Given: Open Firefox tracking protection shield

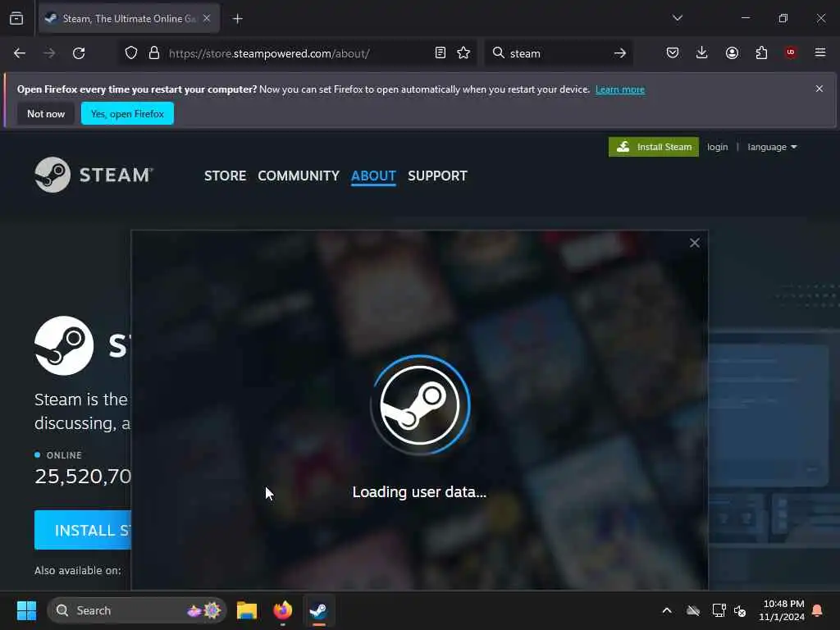Looking at the screenshot, I should pyautogui.click(x=131, y=53).
